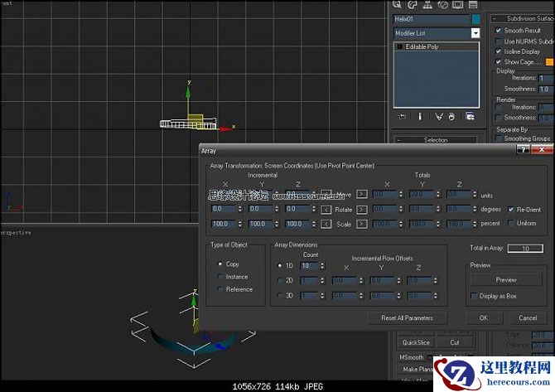This screenshot has height=392, width=555.
Task: Open the Display command panel tab
Action: pyautogui.click(x=457, y=4)
